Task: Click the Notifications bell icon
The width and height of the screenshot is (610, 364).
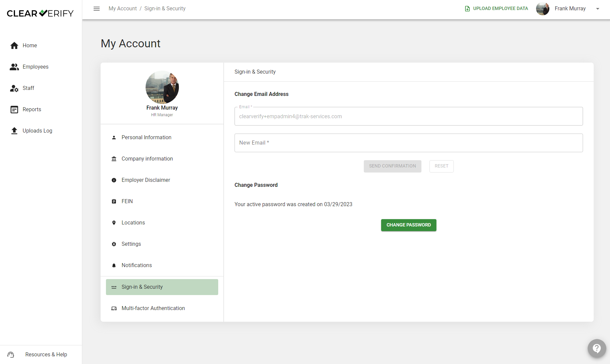Action: (x=114, y=265)
